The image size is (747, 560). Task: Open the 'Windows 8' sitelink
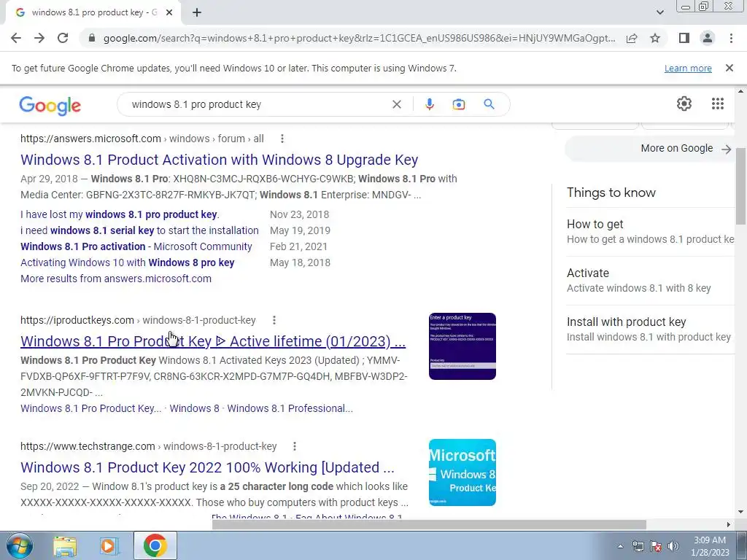coord(194,408)
